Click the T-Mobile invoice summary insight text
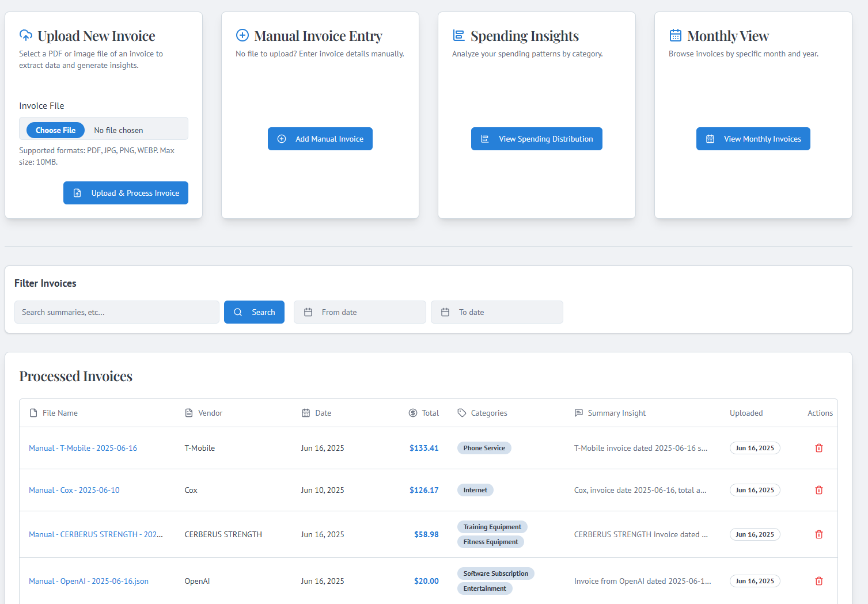Screen dimensions: 868x604 (x=641, y=448)
